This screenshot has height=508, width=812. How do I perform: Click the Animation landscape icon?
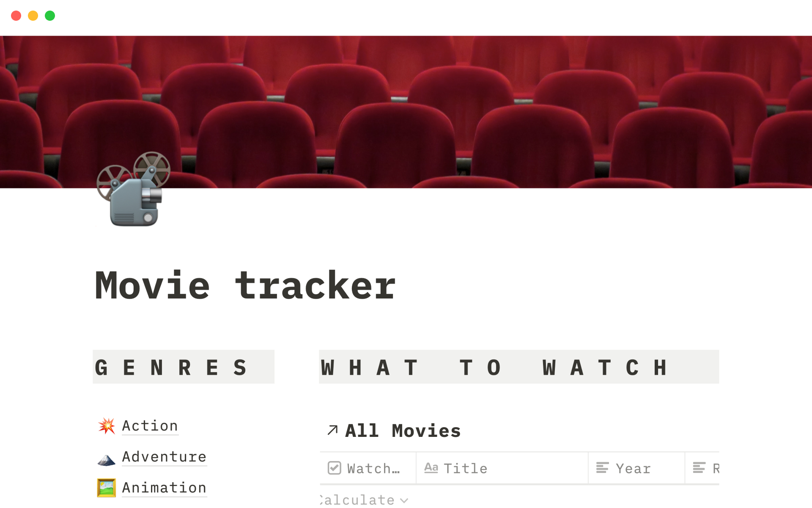(x=106, y=488)
